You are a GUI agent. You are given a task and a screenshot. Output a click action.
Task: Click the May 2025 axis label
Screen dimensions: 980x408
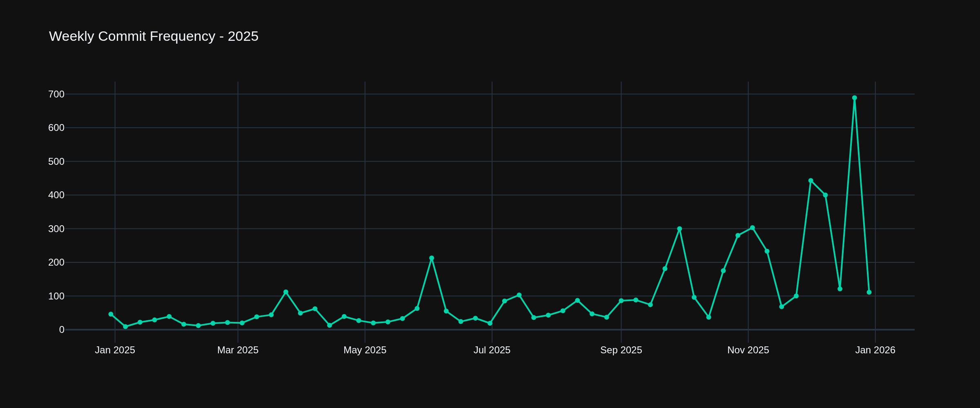[365, 350]
